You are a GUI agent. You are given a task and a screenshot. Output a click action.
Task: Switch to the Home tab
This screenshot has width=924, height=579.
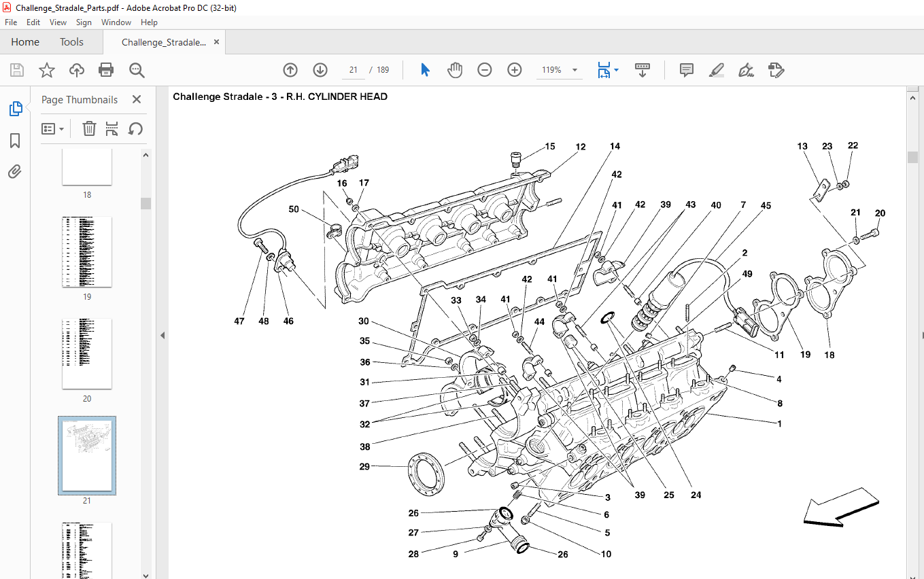(25, 42)
